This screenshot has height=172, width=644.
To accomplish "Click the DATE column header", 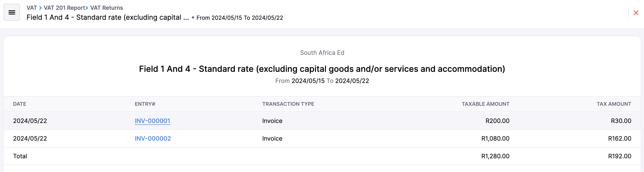I will click(20, 104).
